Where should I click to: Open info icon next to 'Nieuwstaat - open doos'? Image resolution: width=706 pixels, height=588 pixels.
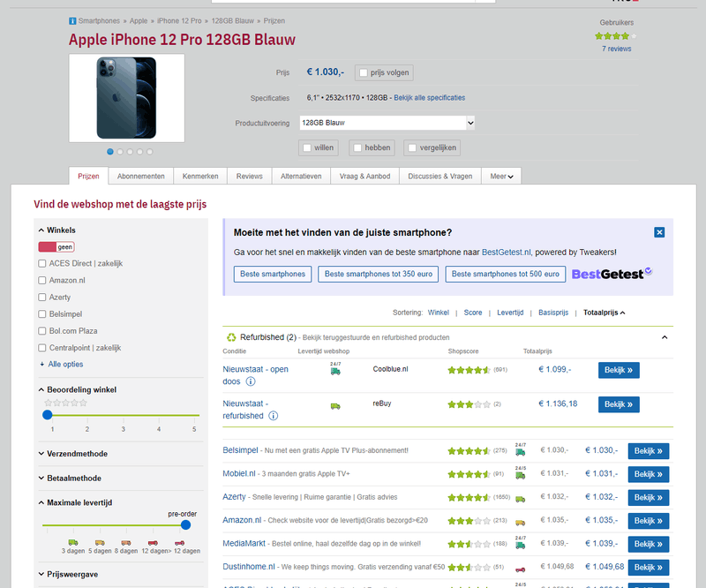[x=251, y=381]
